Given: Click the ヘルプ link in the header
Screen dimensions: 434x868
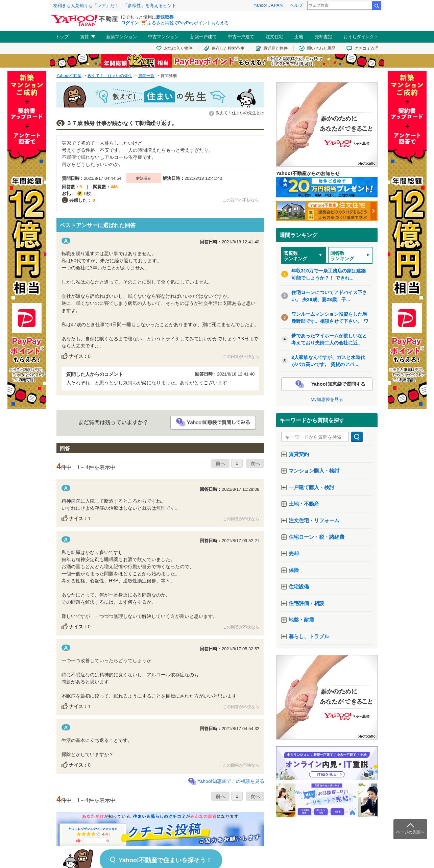Looking at the screenshot, I should pyautogui.click(x=296, y=5).
